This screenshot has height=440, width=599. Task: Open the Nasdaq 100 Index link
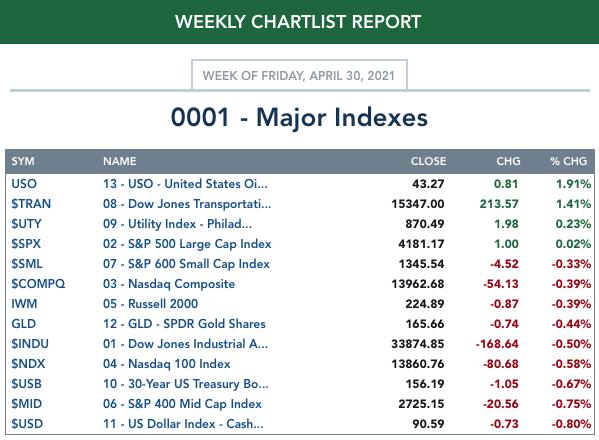click(x=167, y=364)
